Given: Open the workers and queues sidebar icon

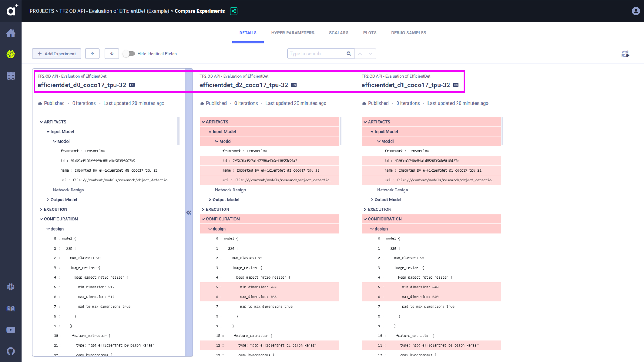Looking at the screenshot, I should [x=11, y=76].
